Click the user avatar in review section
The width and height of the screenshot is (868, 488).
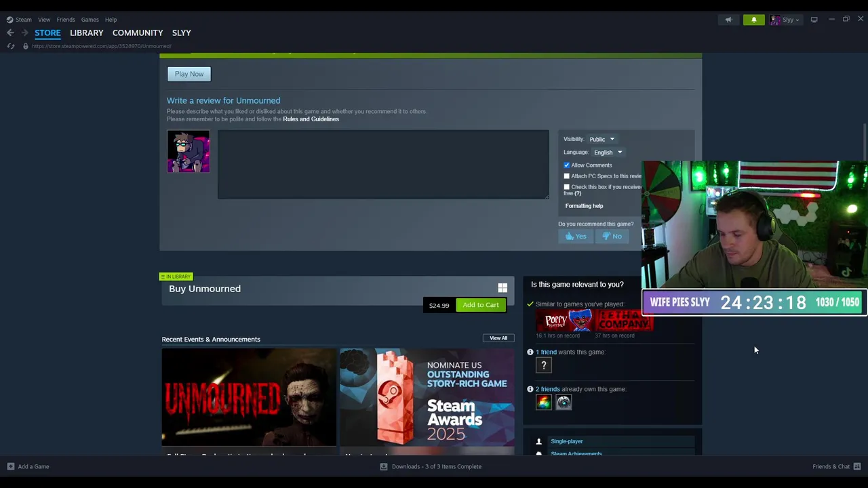189,151
